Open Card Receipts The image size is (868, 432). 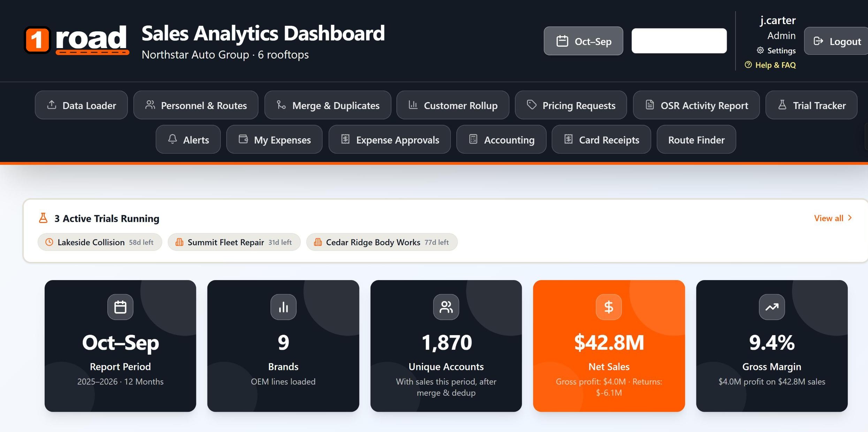tap(601, 140)
